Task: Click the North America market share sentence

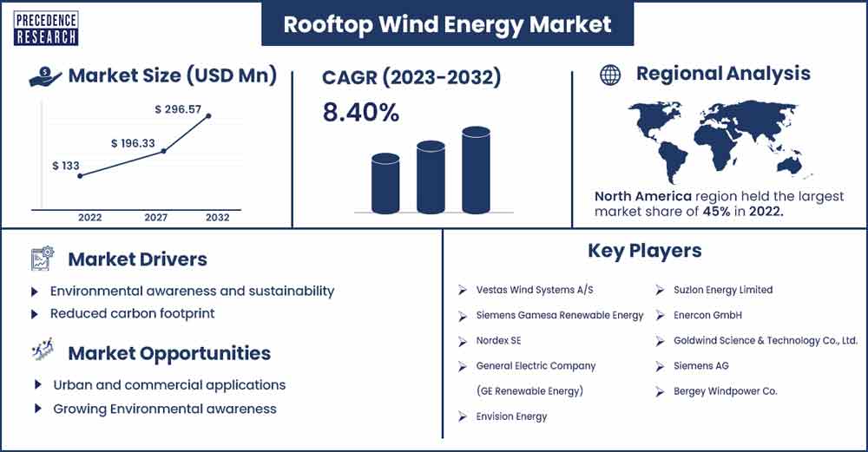Action: tap(719, 204)
